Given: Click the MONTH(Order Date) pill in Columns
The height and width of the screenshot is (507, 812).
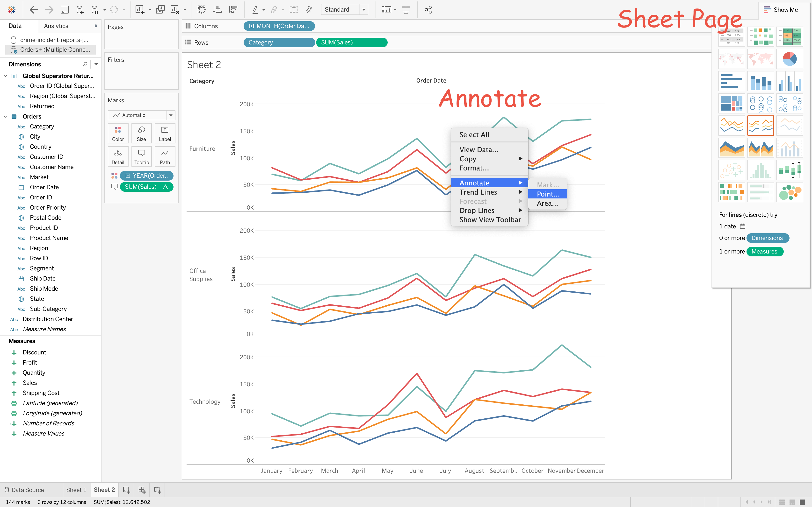Looking at the screenshot, I should point(279,26).
